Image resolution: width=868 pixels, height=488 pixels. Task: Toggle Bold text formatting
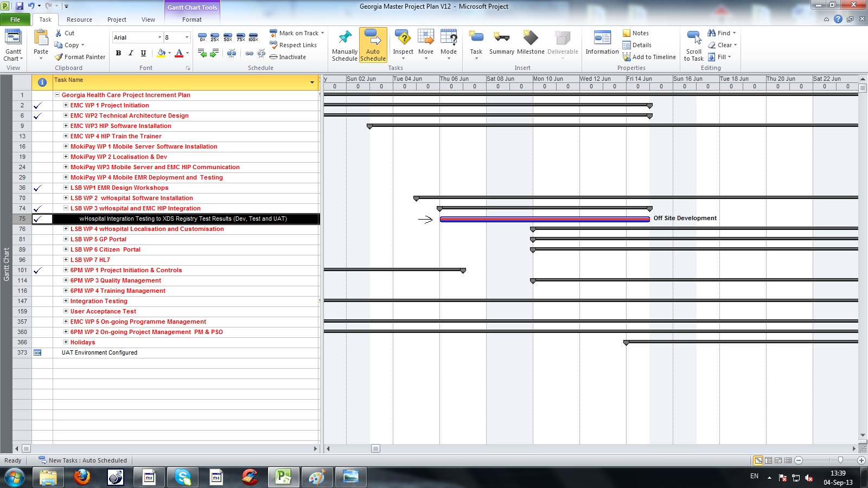point(118,53)
